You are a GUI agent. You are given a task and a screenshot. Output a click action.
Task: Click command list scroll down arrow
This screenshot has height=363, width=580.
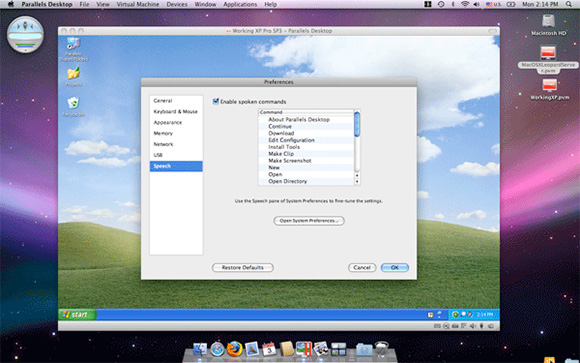pos(357,182)
